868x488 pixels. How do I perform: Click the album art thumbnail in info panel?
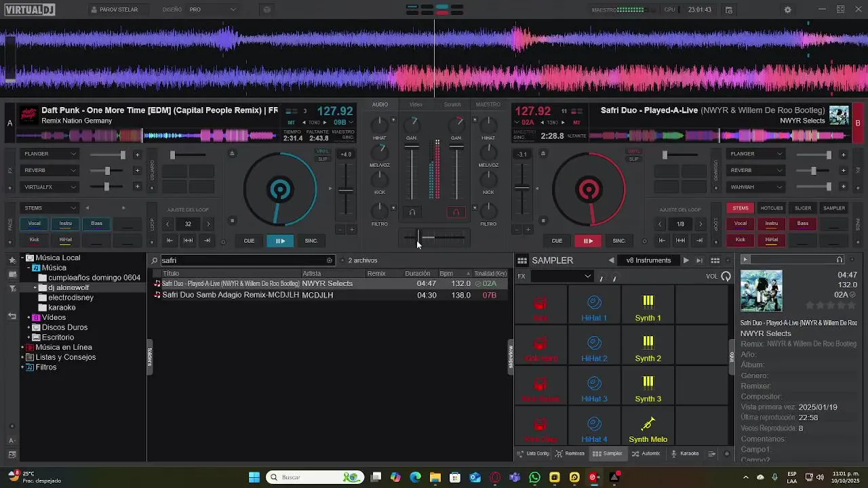tap(761, 291)
